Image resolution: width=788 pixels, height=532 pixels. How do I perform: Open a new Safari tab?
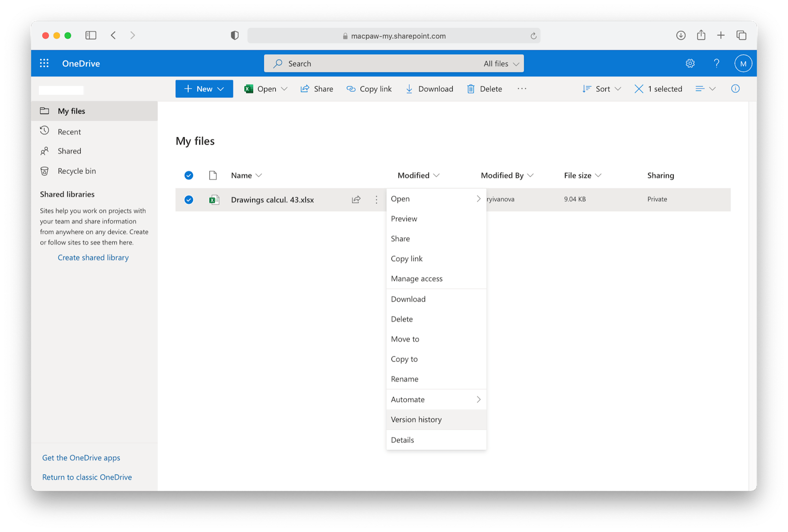coord(721,35)
